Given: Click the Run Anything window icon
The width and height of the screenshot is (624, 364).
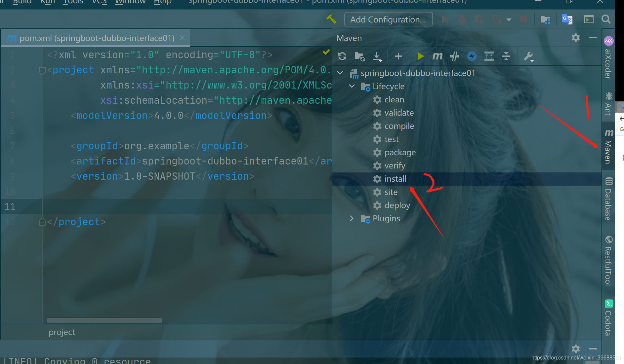Looking at the screenshot, I should 589,19.
